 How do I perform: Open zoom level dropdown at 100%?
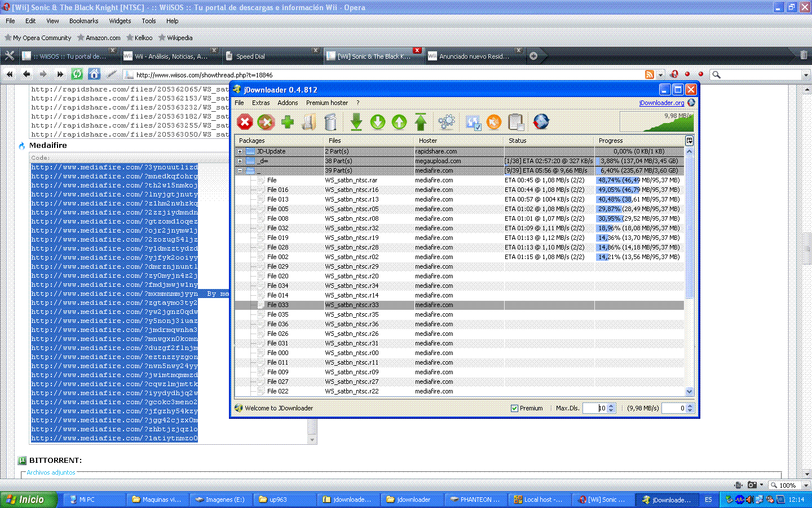pos(806,485)
